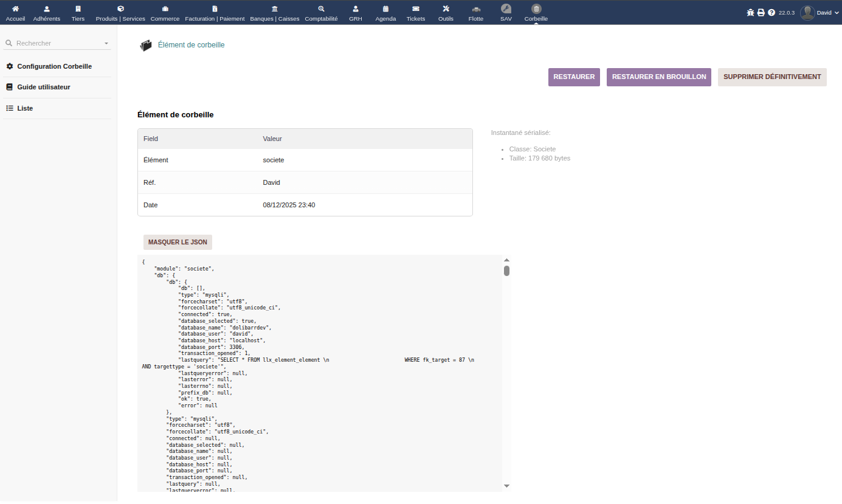Click Supprimer définitivement button
Screen dimensions: 842x504
point(772,77)
